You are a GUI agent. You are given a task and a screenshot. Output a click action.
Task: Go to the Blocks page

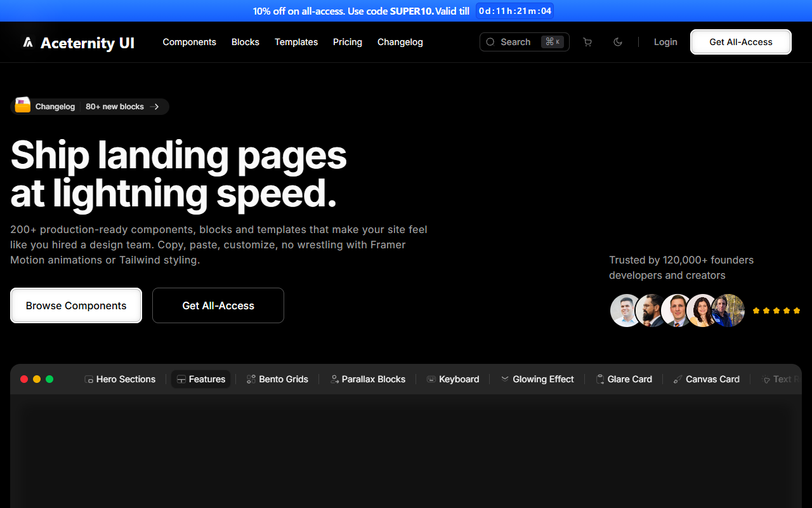(245, 42)
